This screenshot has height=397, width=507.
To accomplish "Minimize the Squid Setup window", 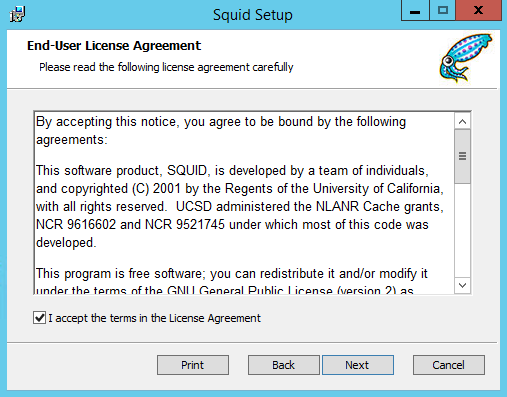I will [415, 11].
